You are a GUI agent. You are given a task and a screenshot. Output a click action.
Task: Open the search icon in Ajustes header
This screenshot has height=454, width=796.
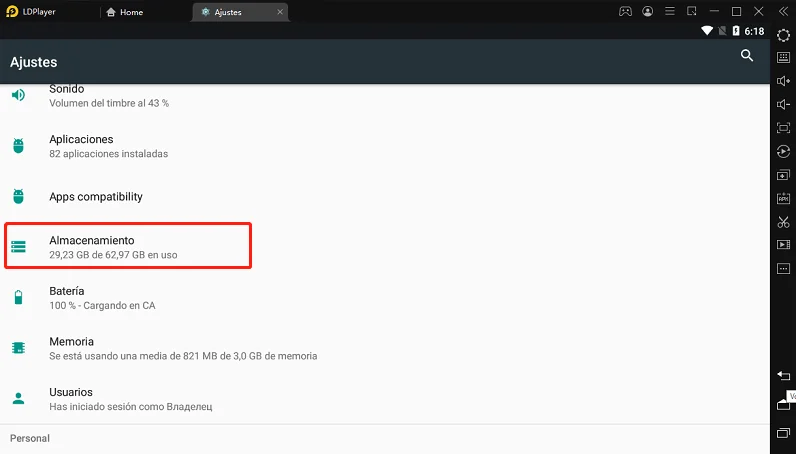coord(746,55)
